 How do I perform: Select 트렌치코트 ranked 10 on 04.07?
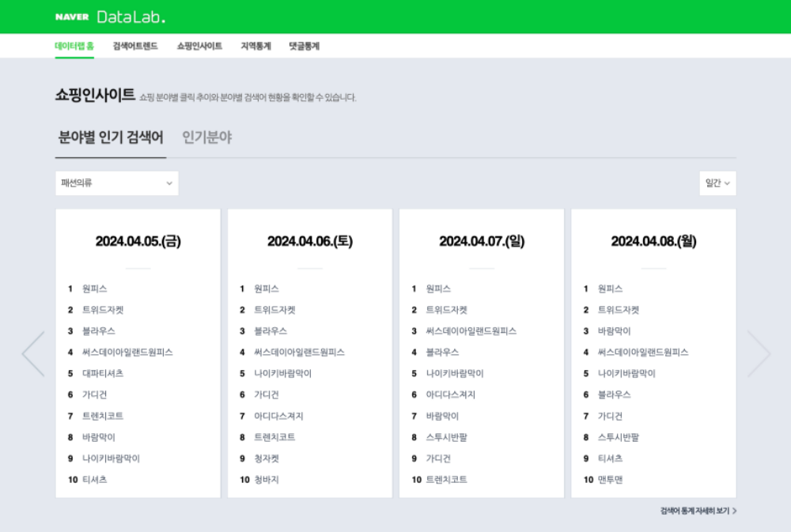click(x=446, y=480)
